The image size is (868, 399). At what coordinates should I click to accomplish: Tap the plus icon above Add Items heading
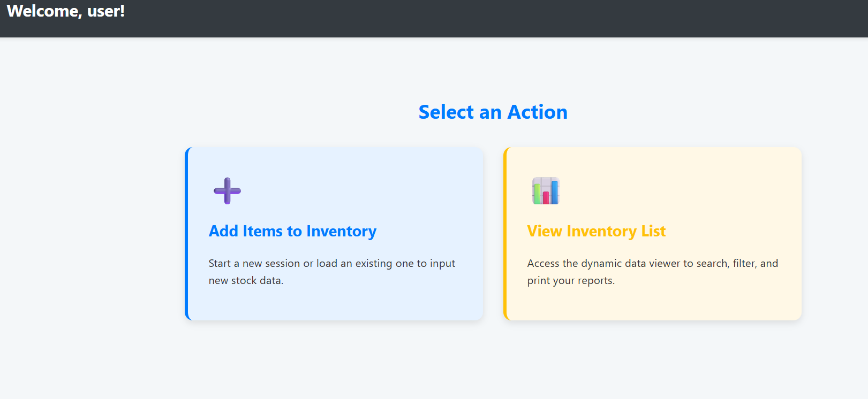pos(227,190)
